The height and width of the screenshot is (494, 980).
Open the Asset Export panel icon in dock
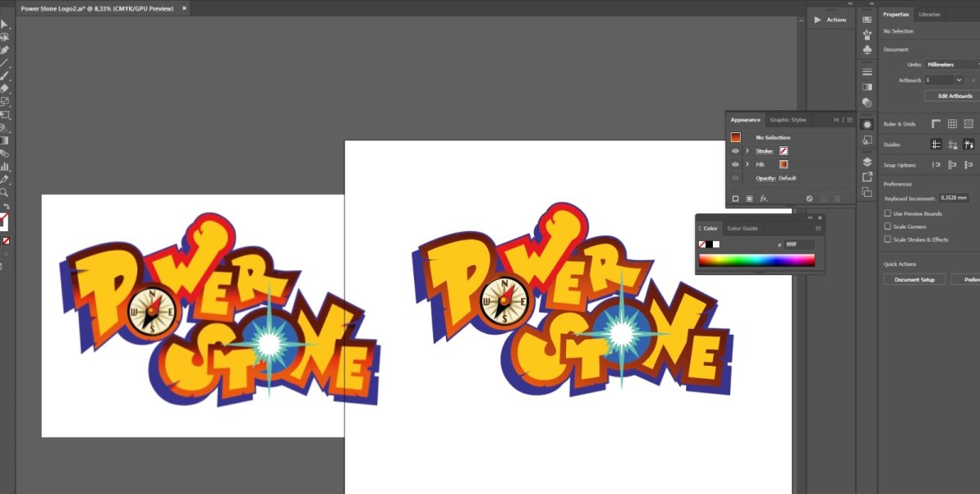point(867,176)
